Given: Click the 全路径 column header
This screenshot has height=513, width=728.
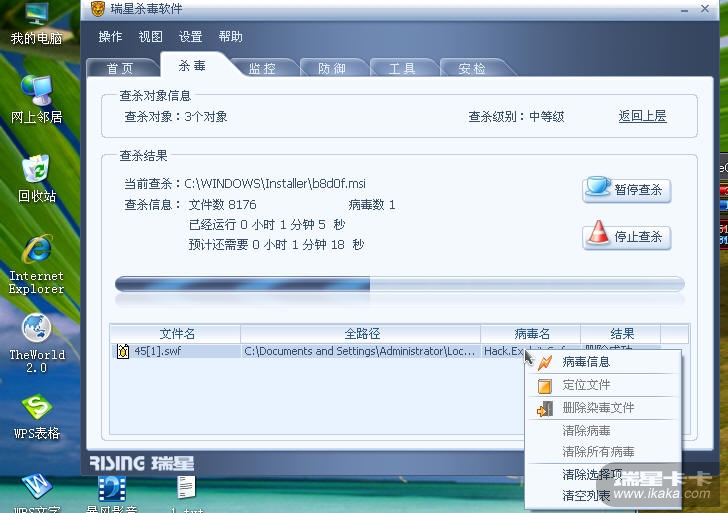Looking at the screenshot, I should pos(361,334).
